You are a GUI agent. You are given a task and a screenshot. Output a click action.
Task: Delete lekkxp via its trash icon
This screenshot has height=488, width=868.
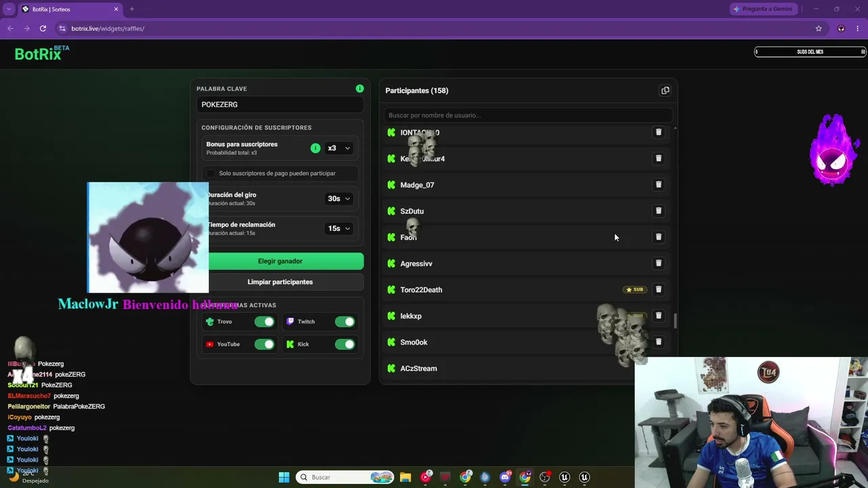tap(658, 316)
